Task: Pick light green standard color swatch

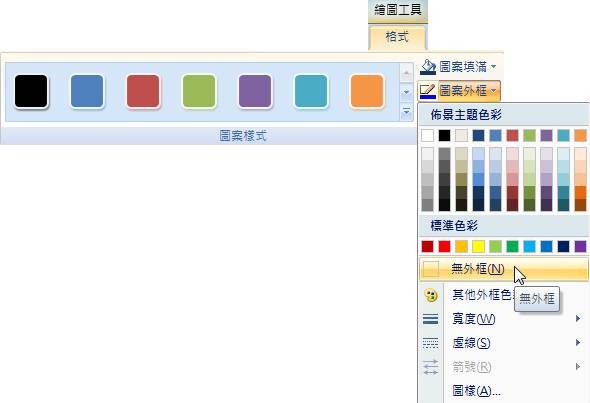Action: click(496, 246)
